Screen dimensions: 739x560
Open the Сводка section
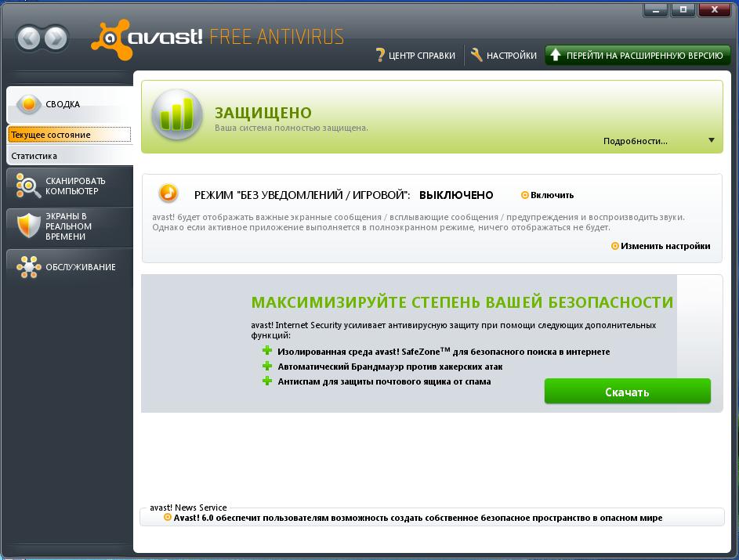[70, 104]
